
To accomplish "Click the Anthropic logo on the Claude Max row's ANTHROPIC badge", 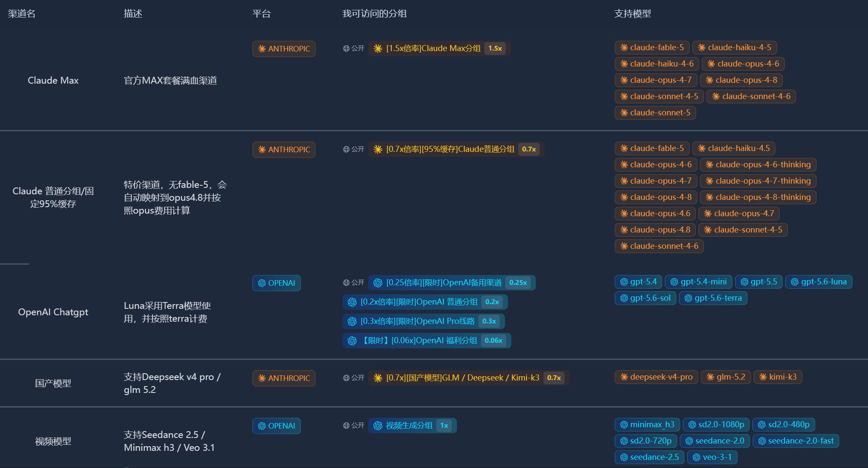I will pyautogui.click(x=262, y=49).
